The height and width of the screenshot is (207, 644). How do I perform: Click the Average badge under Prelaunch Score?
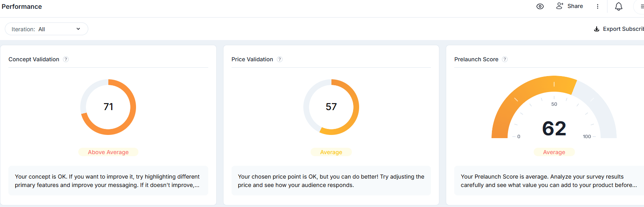554,152
